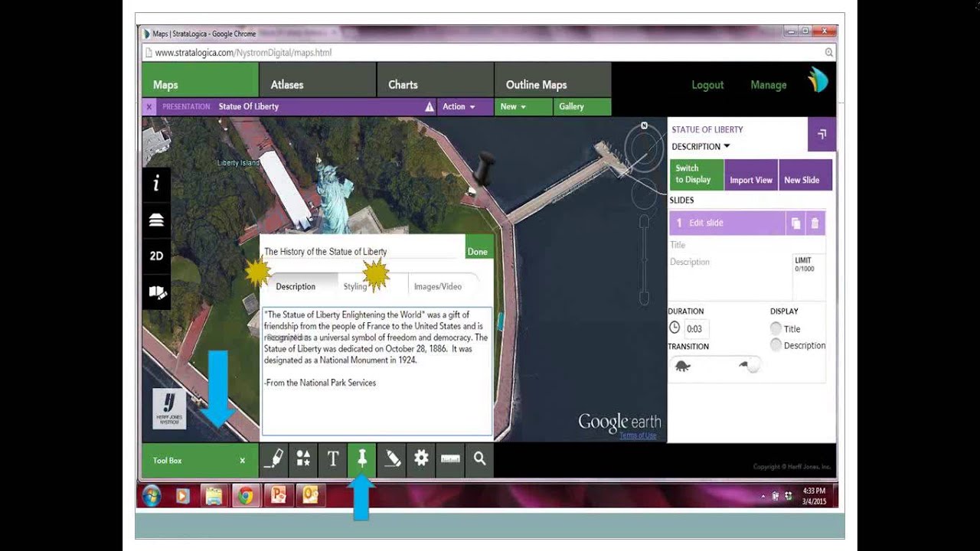Open the magnifier search tool
980x551 pixels.
point(480,459)
